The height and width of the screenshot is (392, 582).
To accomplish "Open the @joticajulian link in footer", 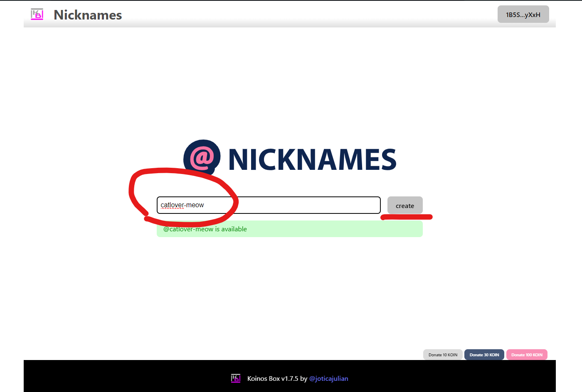I will click(x=329, y=379).
